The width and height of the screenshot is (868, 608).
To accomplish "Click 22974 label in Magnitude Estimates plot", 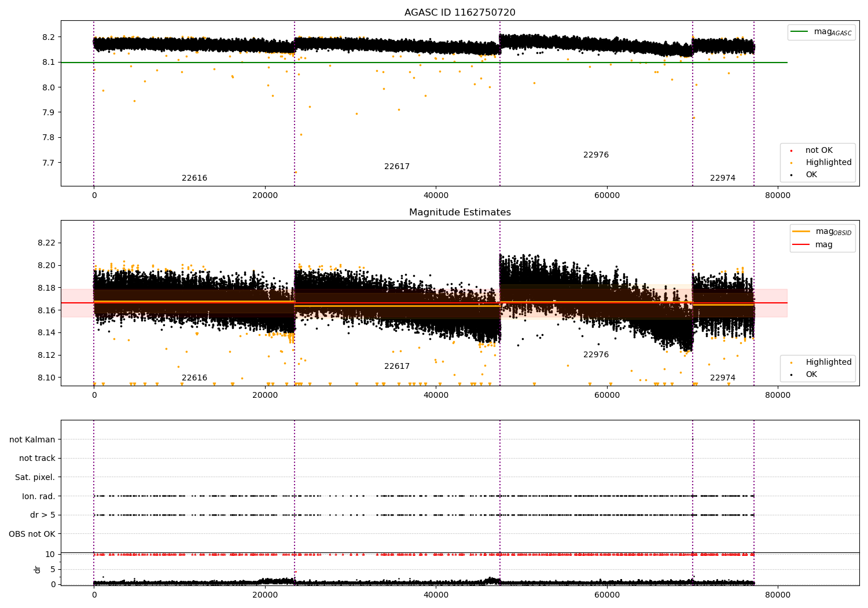I will [723, 378].
